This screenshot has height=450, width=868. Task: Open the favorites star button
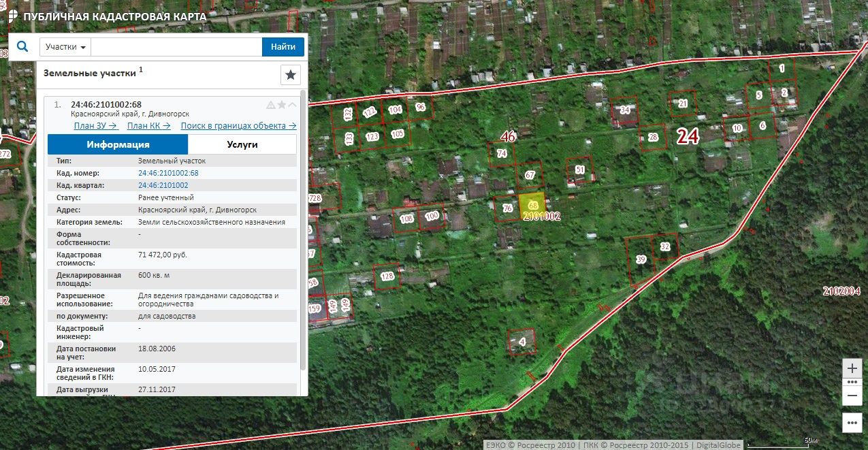click(x=291, y=75)
